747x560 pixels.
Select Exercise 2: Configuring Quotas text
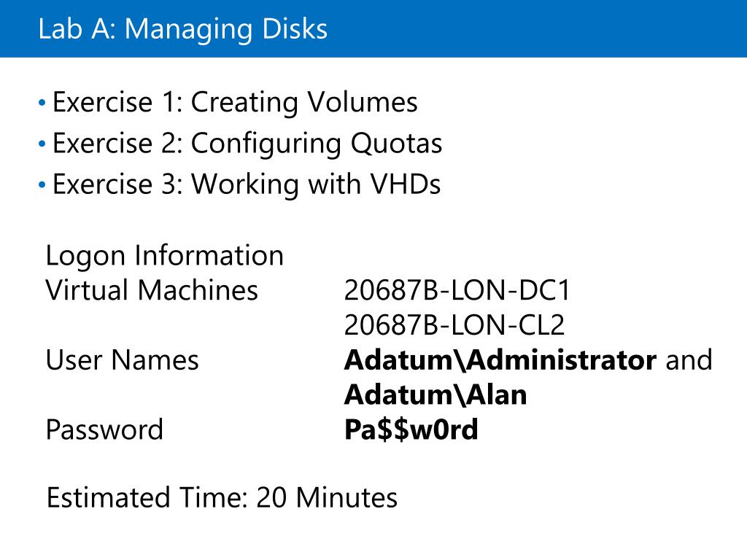[247, 144]
